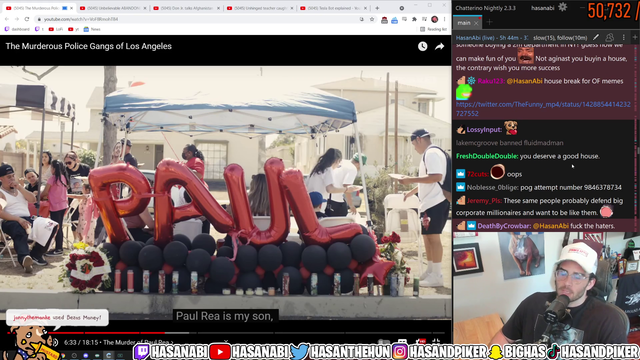Switch to the Don Jr. talks Afghanistan tab

187,8
